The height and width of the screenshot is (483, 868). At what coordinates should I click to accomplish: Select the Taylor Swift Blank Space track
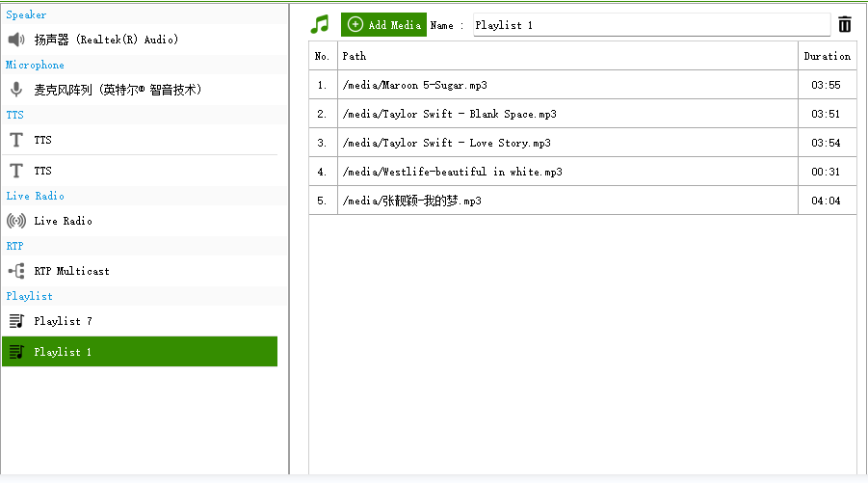[582, 114]
